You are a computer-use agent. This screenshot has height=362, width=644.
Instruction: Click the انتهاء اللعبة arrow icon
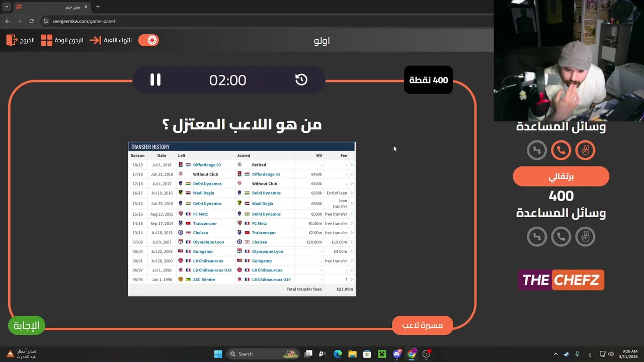(x=95, y=40)
